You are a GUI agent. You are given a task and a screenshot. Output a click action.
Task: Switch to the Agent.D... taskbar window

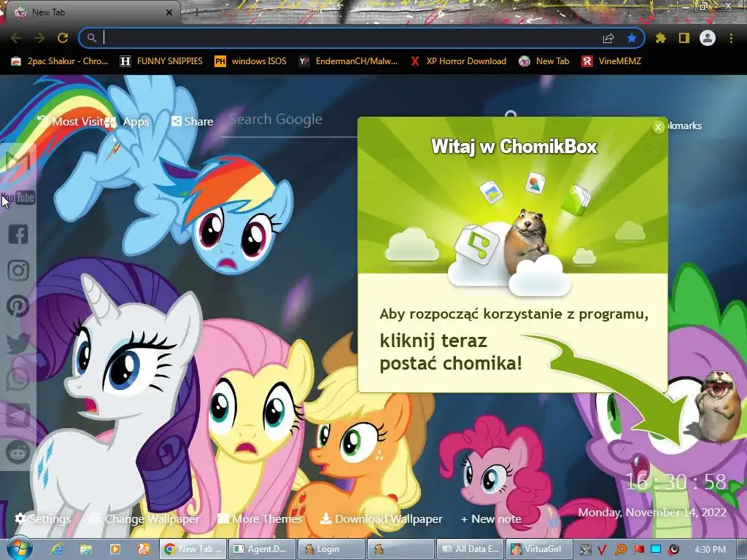click(262, 549)
